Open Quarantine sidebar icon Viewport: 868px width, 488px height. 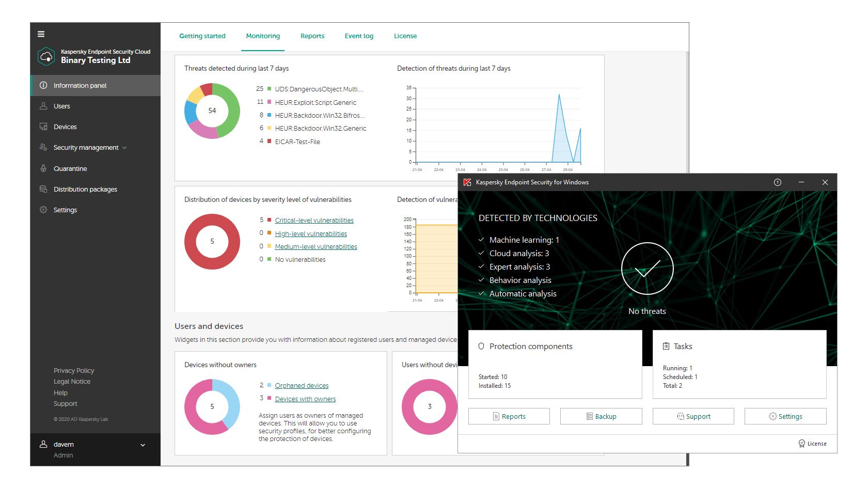[x=43, y=168]
